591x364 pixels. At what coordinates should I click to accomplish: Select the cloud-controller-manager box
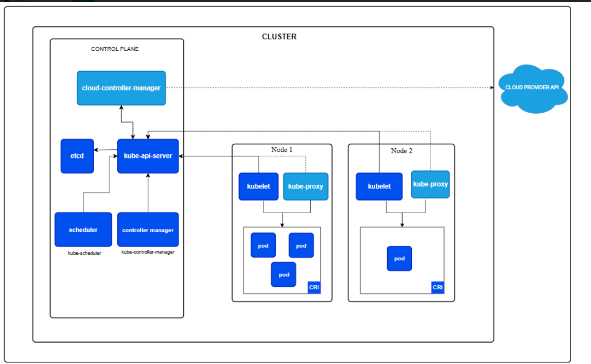pos(121,88)
